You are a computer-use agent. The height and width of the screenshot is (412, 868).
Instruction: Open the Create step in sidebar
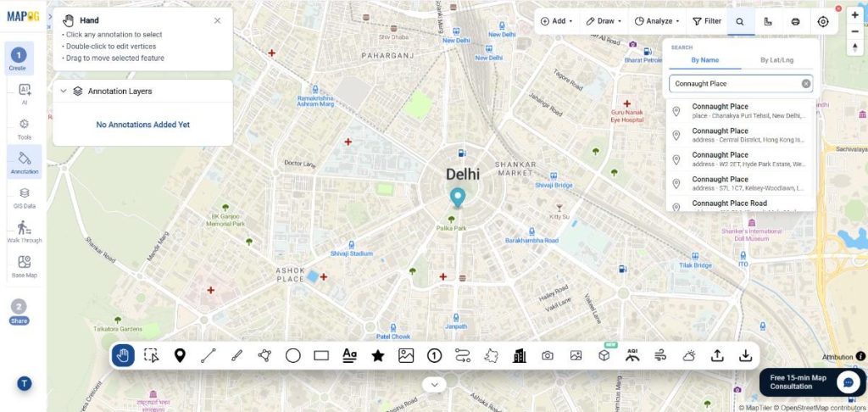click(19, 58)
